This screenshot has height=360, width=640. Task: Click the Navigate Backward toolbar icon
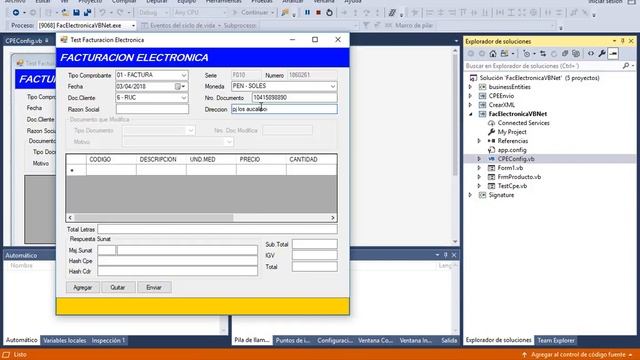[x=16, y=13]
